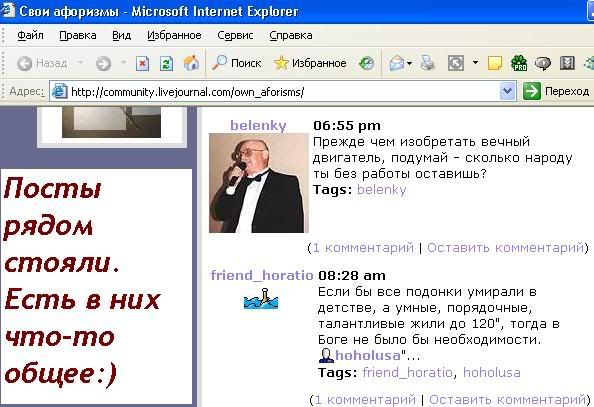Go to Home page icon
This screenshot has height=407, width=594.
tap(191, 63)
